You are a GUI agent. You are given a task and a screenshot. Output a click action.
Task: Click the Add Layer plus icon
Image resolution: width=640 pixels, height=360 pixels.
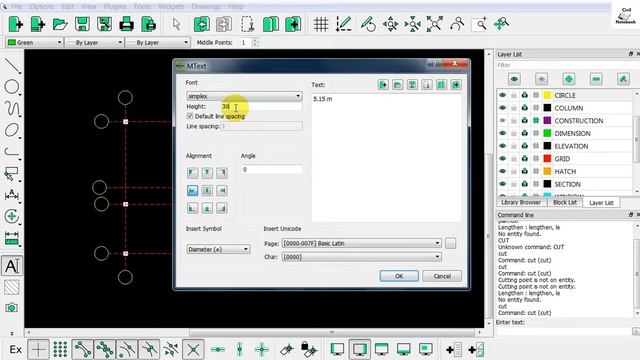coord(569,79)
